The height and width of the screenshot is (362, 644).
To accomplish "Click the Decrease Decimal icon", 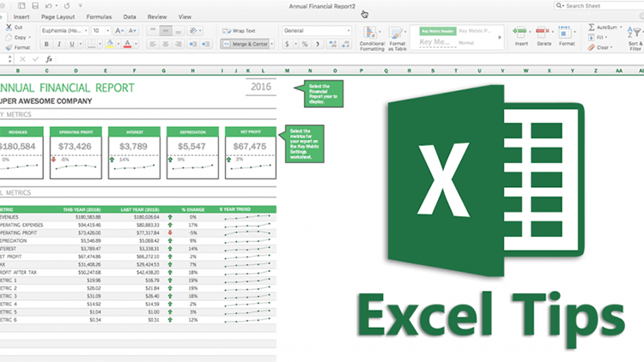I will tap(345, 44).
